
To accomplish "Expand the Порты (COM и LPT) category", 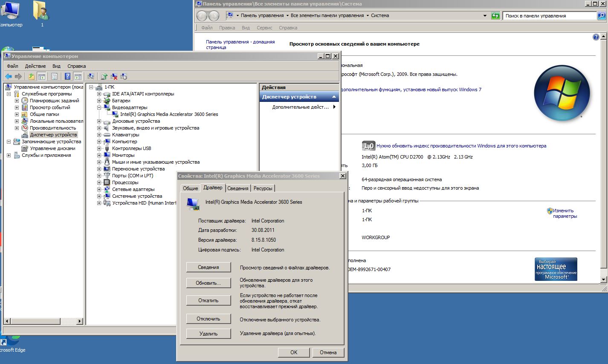I will tap(99, 176).
